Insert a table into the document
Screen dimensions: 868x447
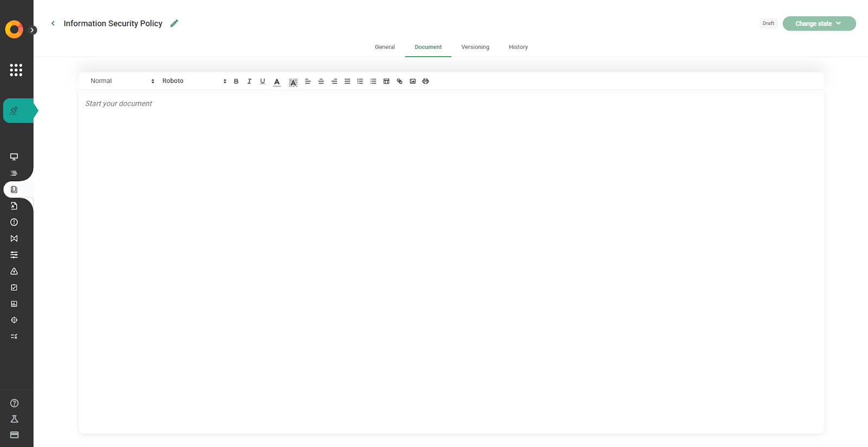[x=386, y=81]
